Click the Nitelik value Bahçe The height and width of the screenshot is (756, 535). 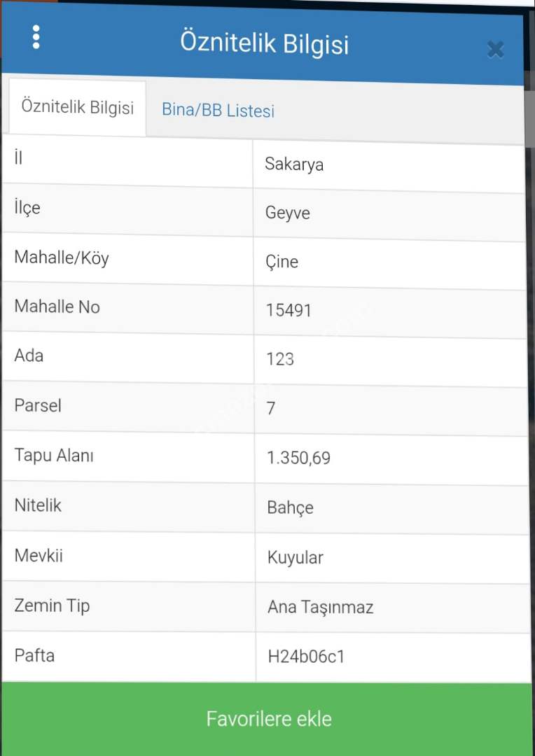(290, 507)
